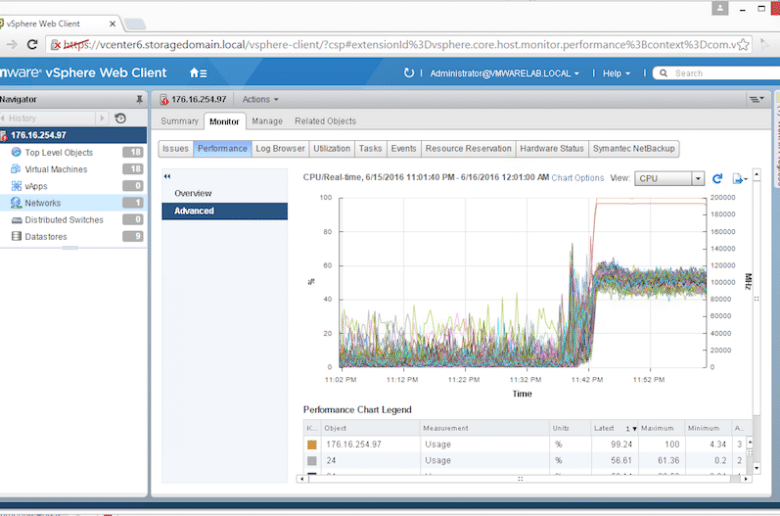Screen dimensions: 780x516
Task: Click the Networks count badge 1
Action: 133,203
